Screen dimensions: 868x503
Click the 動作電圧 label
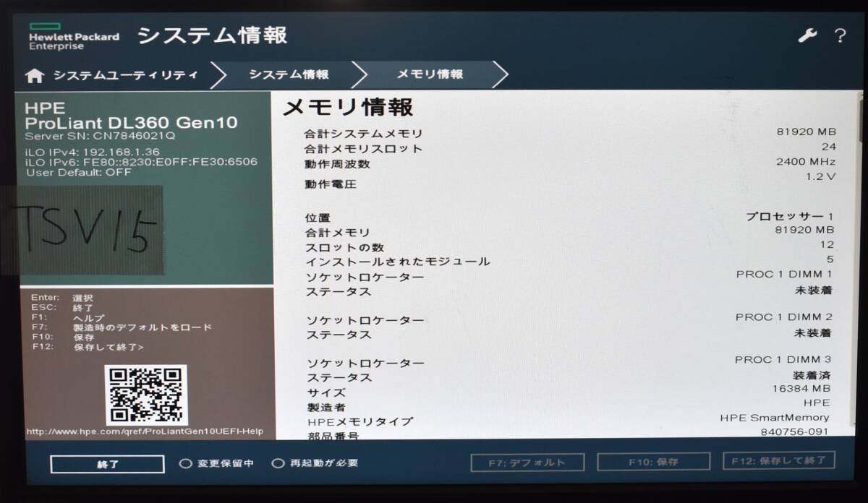point(331,185)
